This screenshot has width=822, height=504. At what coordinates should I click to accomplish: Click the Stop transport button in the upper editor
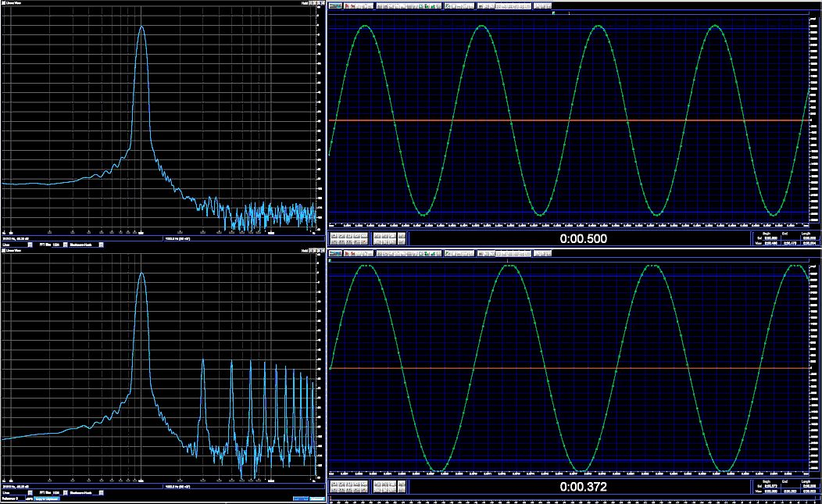click(x=334, y=235)
